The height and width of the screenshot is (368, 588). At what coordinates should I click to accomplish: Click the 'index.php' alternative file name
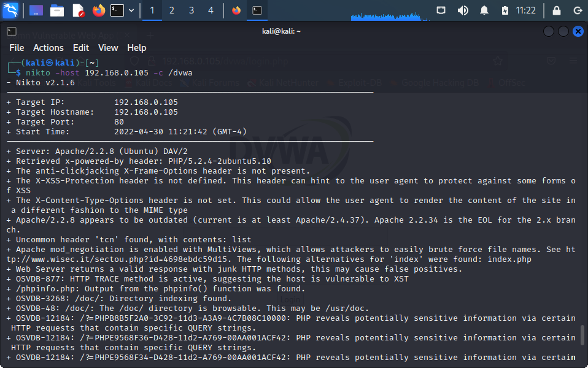(x=509, y=259)
